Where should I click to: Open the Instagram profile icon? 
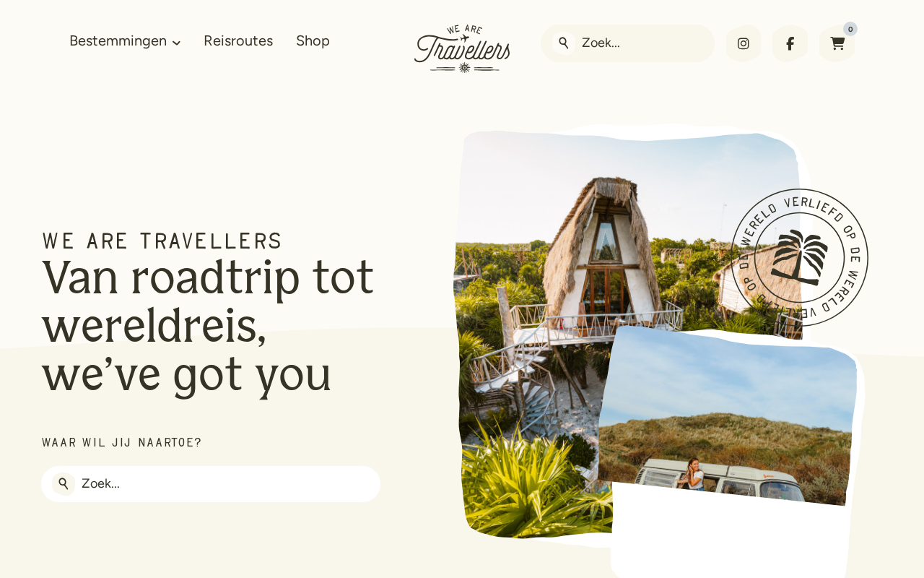tap(744, 43)
